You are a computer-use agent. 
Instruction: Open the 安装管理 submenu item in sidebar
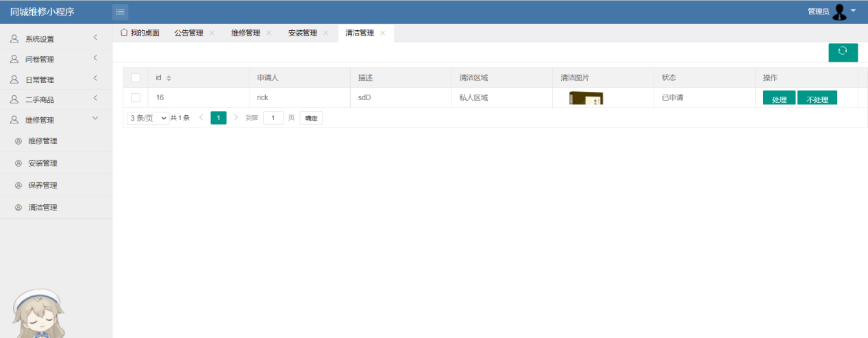point(56,163)
